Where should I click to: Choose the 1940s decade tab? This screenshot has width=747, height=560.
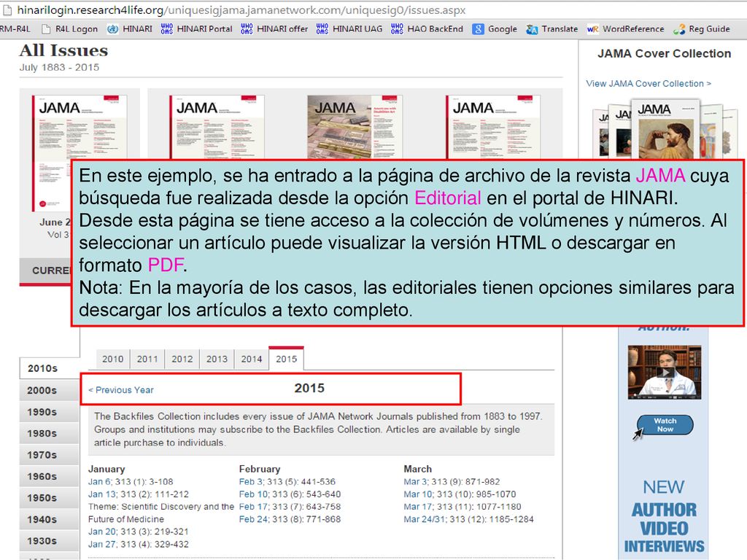[50, 519]
